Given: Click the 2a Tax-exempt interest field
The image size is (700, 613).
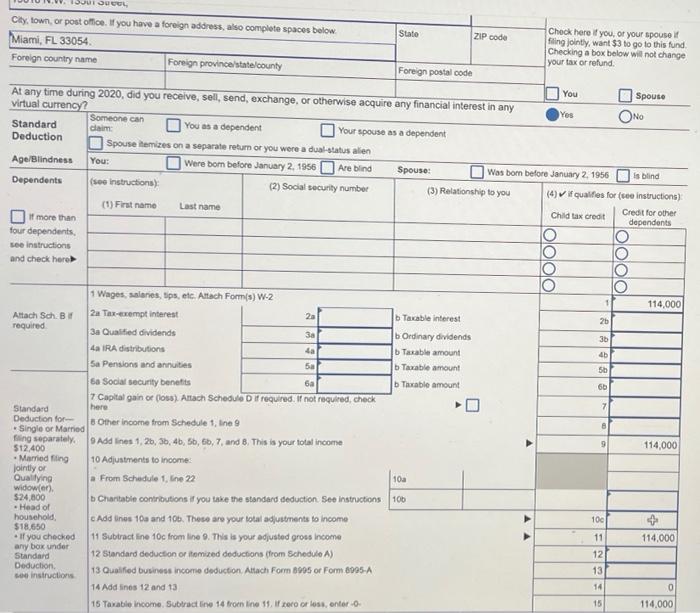Looking at the screenshot, I should point(355,317).
